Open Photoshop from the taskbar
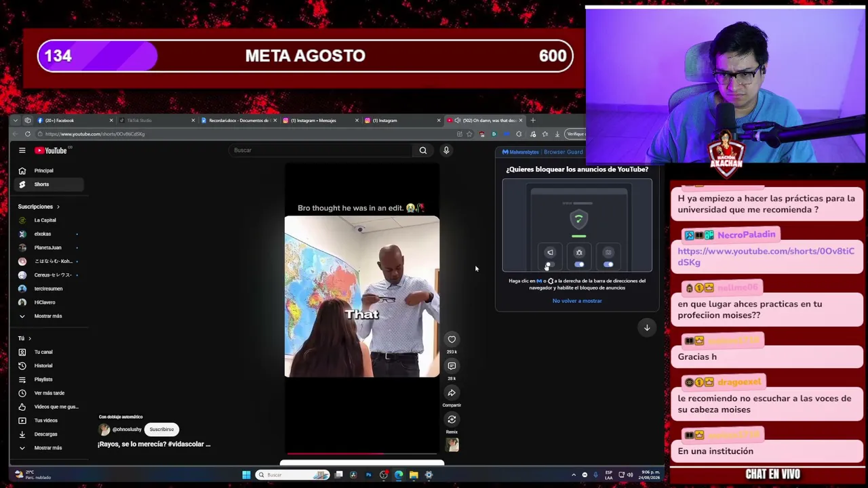Screen dimensions: 868x488 coord(368,475)
